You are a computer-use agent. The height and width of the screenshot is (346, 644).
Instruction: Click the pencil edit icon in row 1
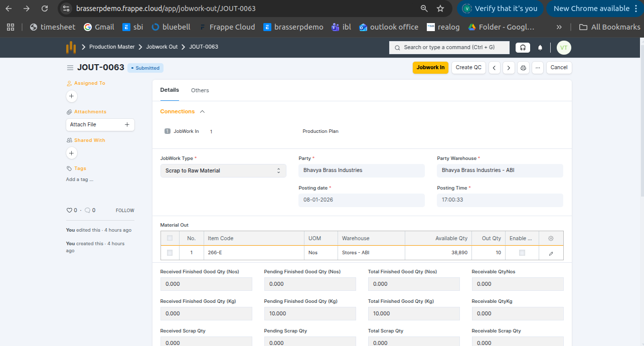551,253
